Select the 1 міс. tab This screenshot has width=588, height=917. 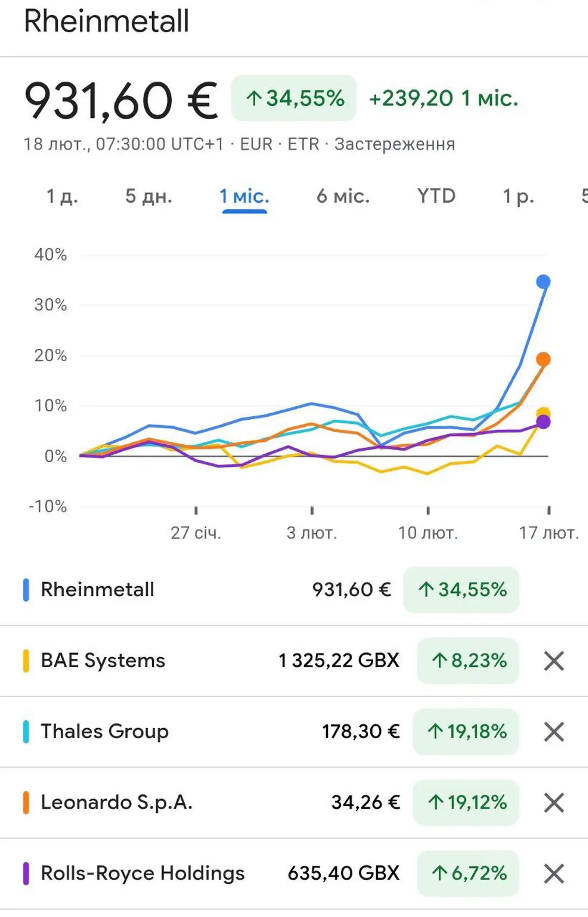(244, 196)
